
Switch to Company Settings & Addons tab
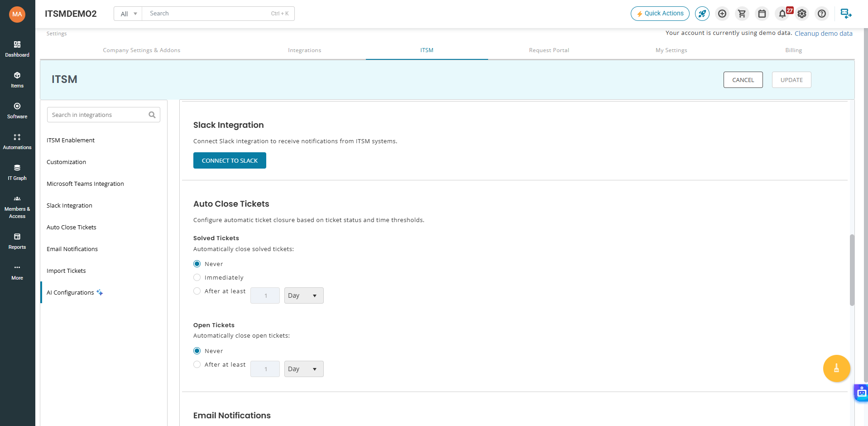pos(142,50)
